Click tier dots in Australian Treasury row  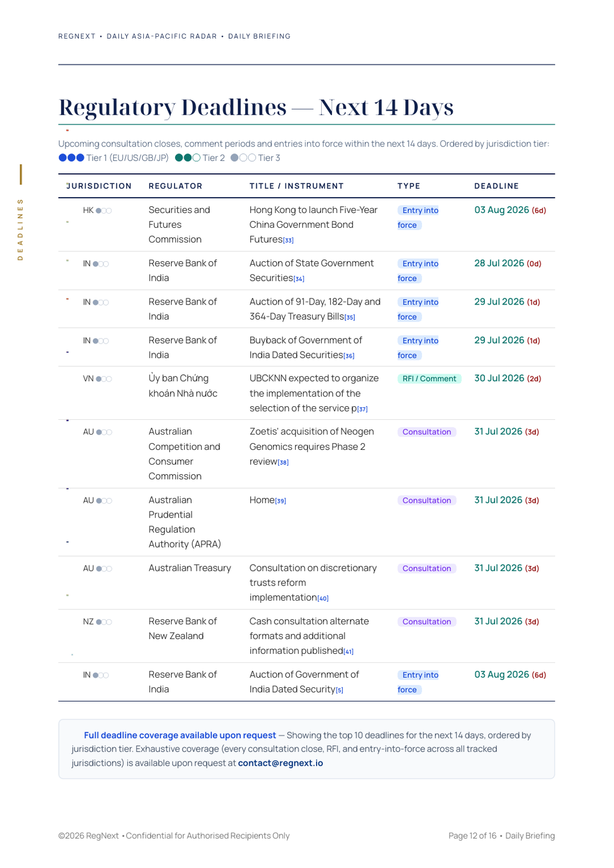[x=103, y=569]
